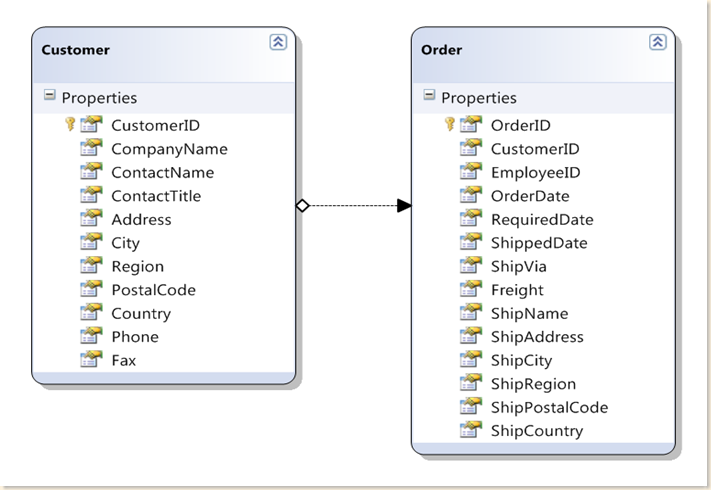Click the property icon beside Fax
Image resolution: width=711 pixels, height=490 pixels.
click(x=92, y=360)
